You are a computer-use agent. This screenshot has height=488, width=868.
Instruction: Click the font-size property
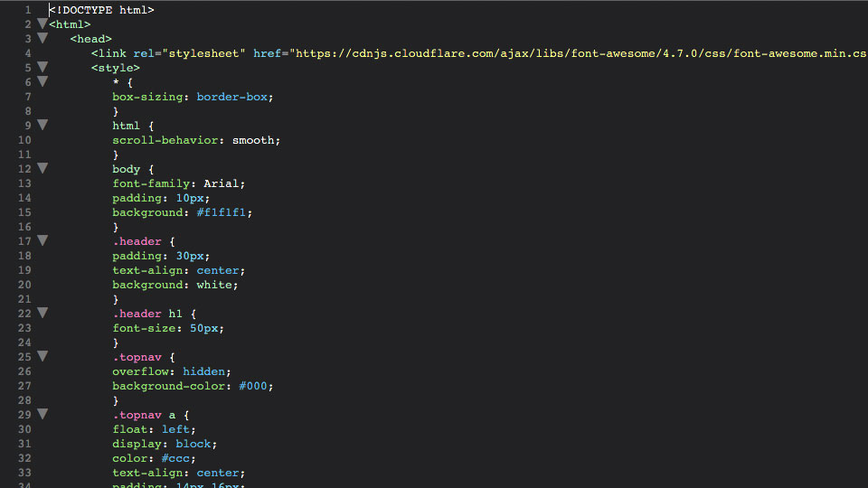pyautogui.click(x=144, y=328)
